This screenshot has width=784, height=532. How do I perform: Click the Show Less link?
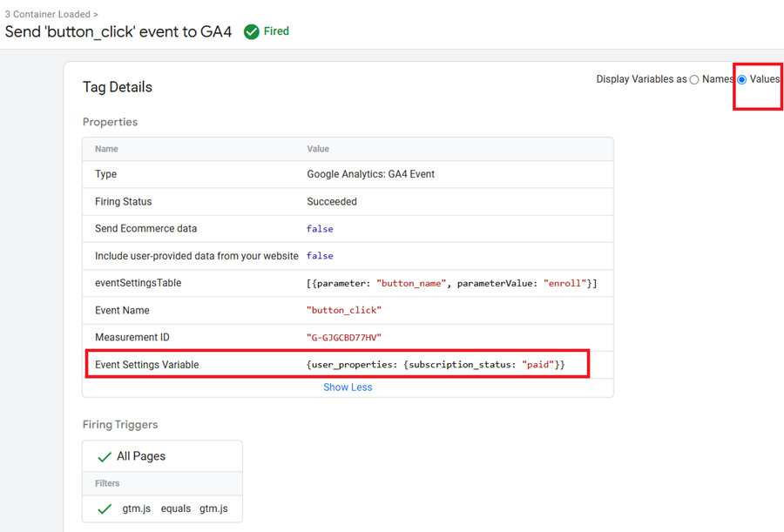coord(348,387)
